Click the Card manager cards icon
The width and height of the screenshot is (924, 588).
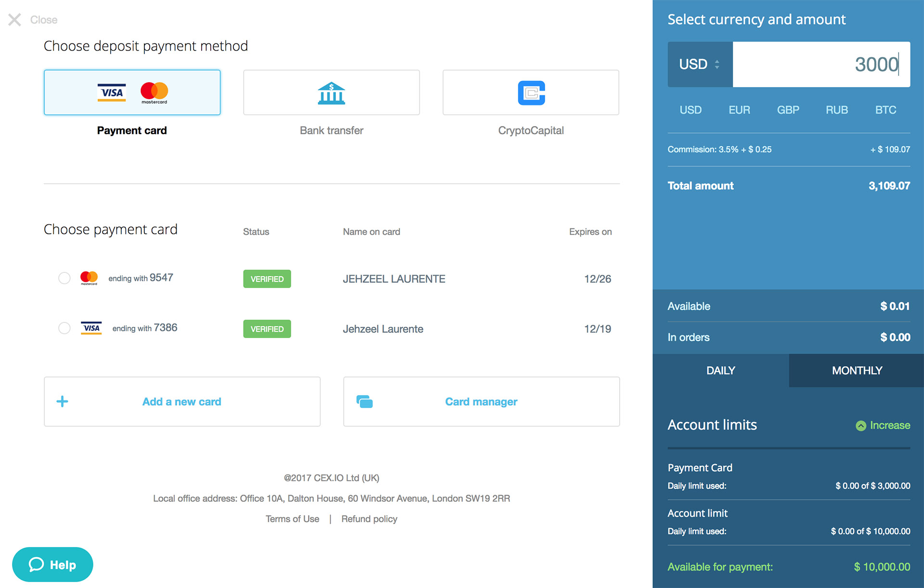point(364,401)
